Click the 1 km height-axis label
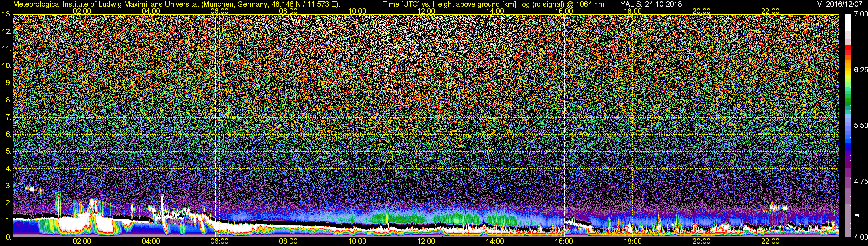This screenshot has width=868, height=246. coord(8,220)
